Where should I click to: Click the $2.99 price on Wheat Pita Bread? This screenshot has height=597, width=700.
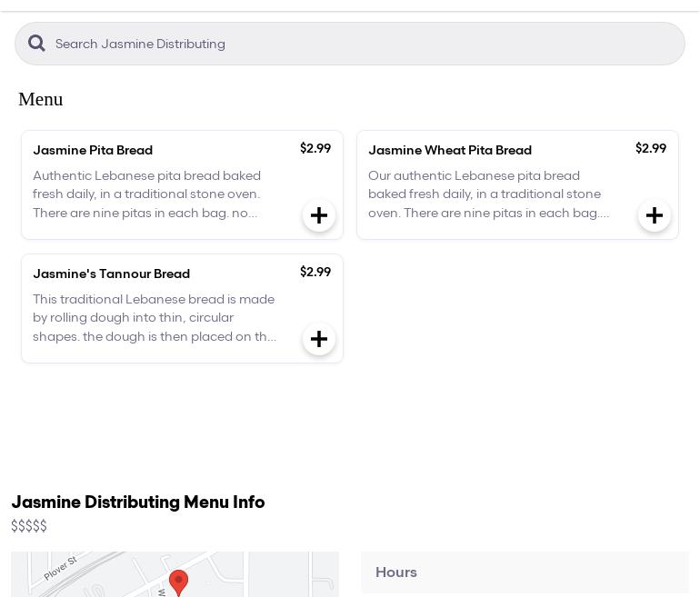(651, 148)
